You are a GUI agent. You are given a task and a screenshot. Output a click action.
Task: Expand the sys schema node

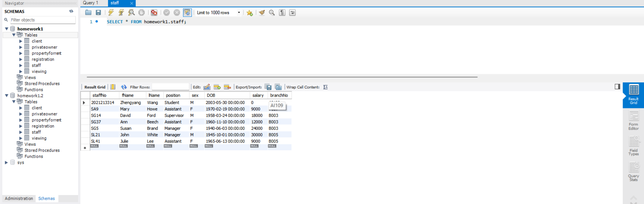click(6, 162)
